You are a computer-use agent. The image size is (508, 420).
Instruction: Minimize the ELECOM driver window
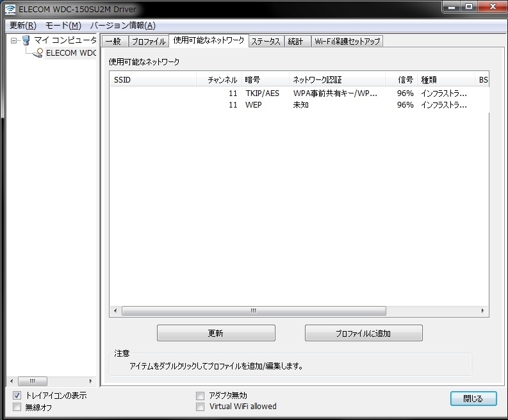click(x=452, y=7)
